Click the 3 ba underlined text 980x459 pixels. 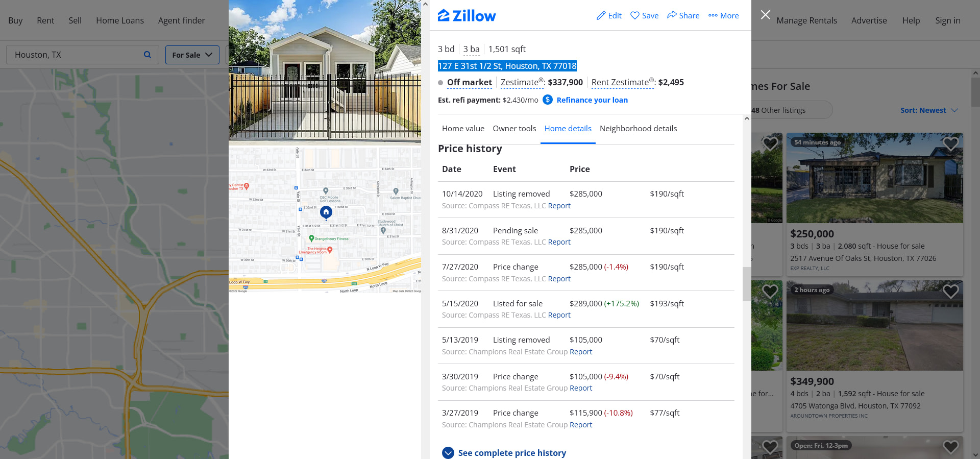[471, 49]
